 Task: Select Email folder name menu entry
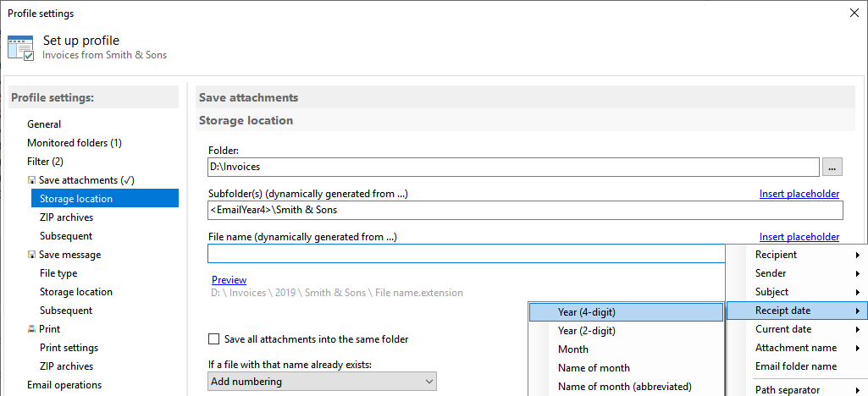[796, 366]
